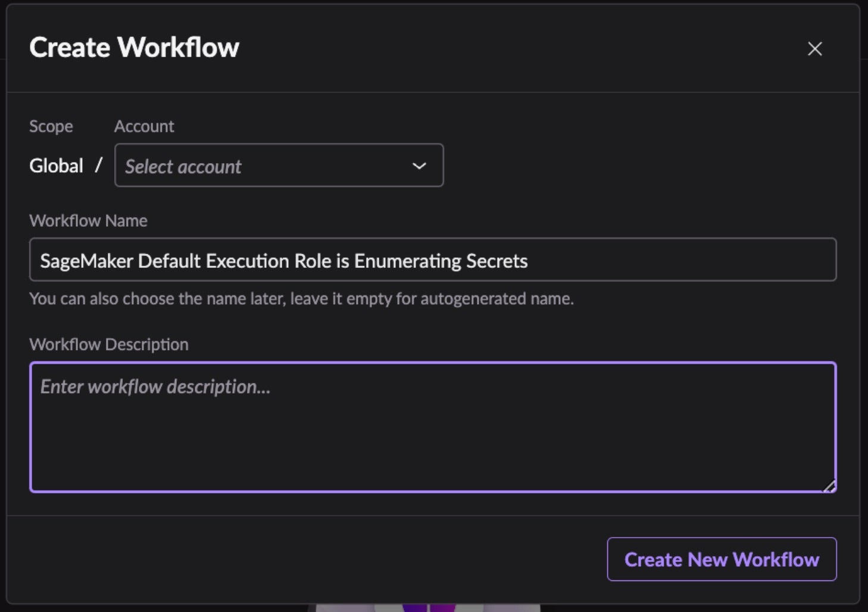The image size is (868, 612).
Task: Click the Create Workflow dialog title
Action: (134, 48)
